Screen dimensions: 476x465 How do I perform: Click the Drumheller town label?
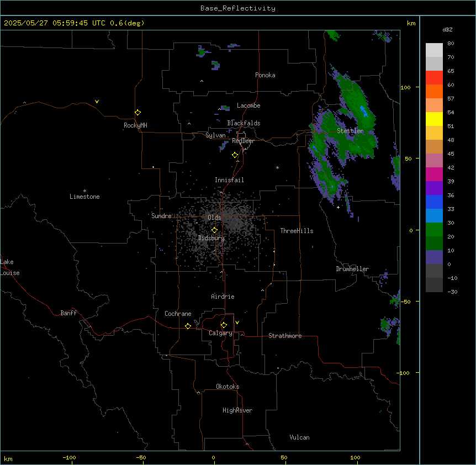point(352,269)
